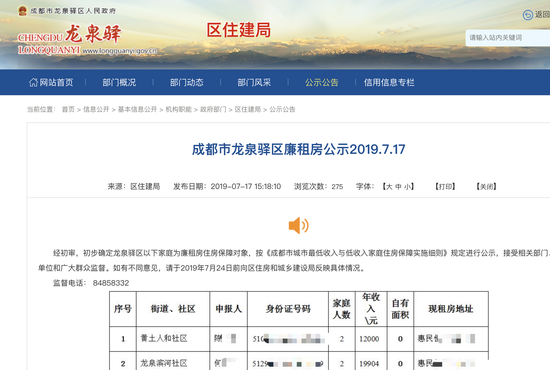Click 政府部门 breadcrumb link
This screenshot has height=370, width=550.
(213, 109)
